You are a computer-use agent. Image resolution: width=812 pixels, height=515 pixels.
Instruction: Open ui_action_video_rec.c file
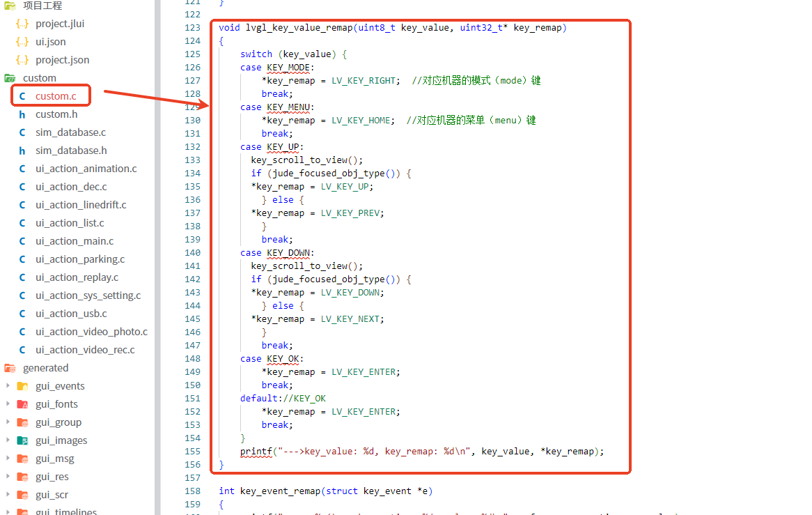[x=85, y=350]
